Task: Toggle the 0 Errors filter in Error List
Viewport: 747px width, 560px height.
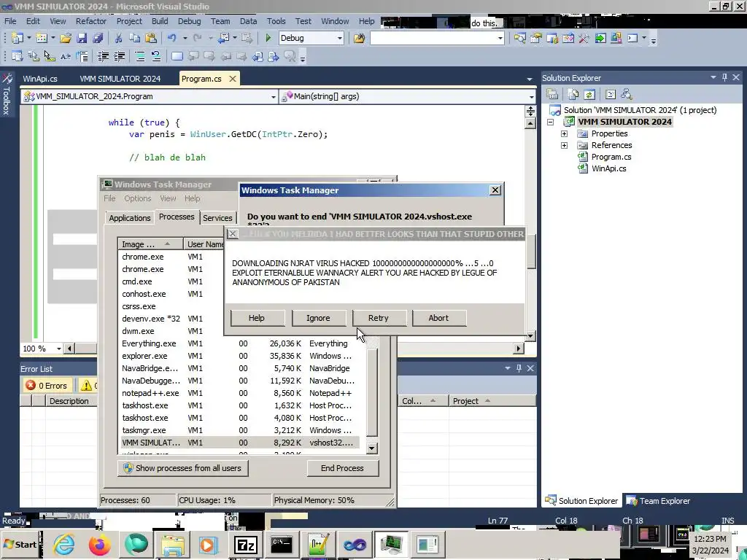Action: 47,386
